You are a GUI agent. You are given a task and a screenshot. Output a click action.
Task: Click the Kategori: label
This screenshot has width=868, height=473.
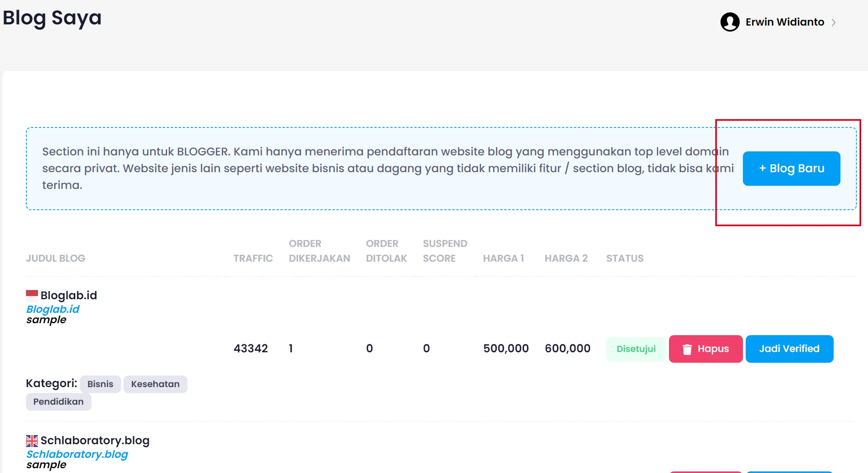[52, 383]
